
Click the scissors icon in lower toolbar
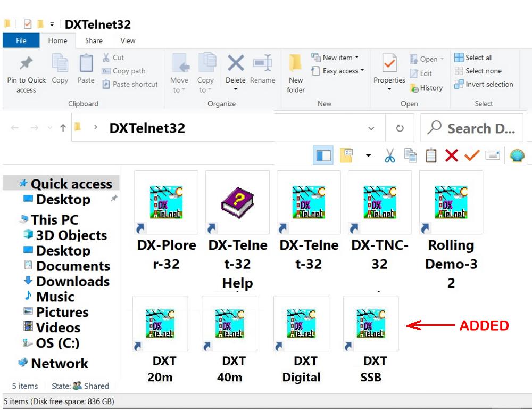pos(390,155)
